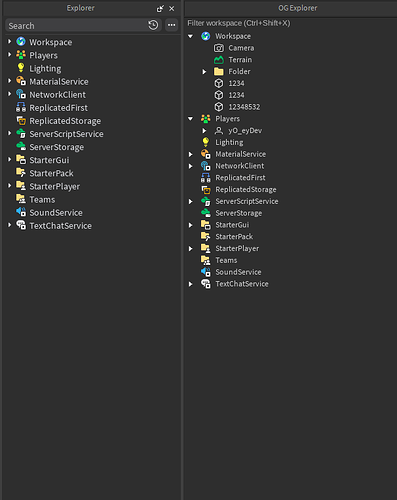397x500 pixels.
Task: Click the Workspace globe icon in Explorer panel
Action: click(x=21, y=42)
